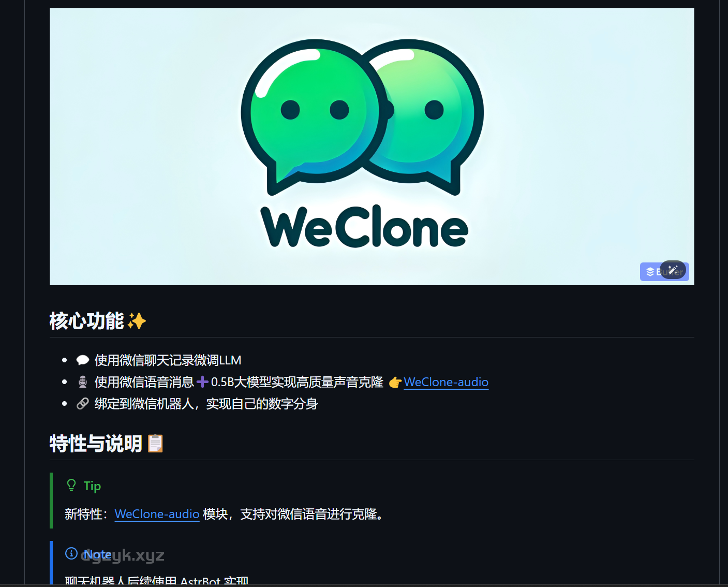Click the chain link emoji bullet
The image size is (728, 587).
[83, 404]
